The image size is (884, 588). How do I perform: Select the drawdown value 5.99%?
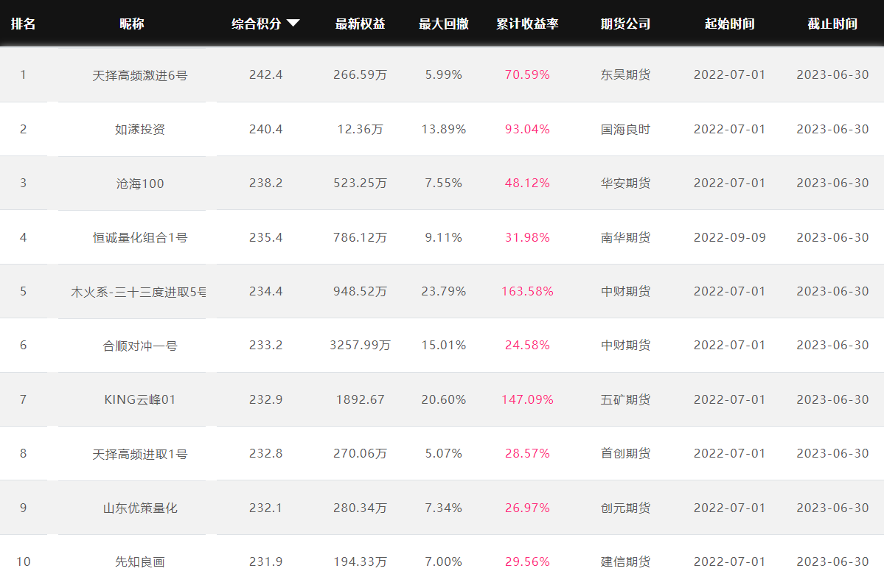click(x=444, y=75)
